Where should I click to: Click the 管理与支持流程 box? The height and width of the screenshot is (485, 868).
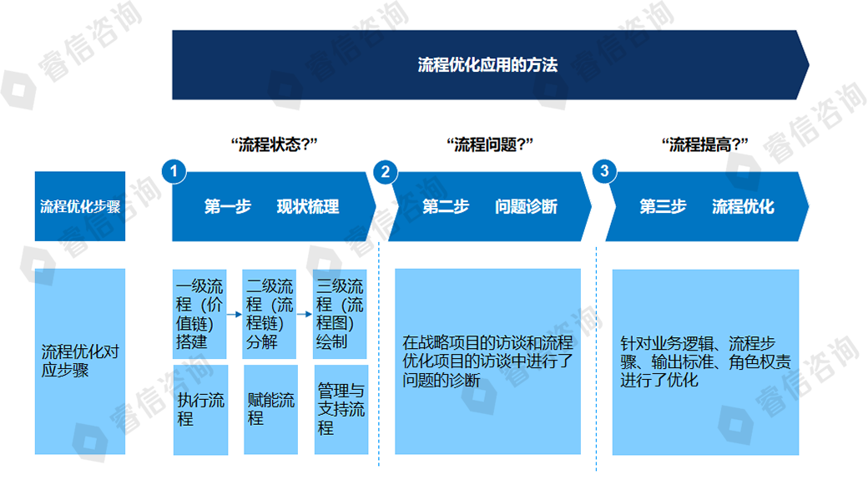[341, 409]
